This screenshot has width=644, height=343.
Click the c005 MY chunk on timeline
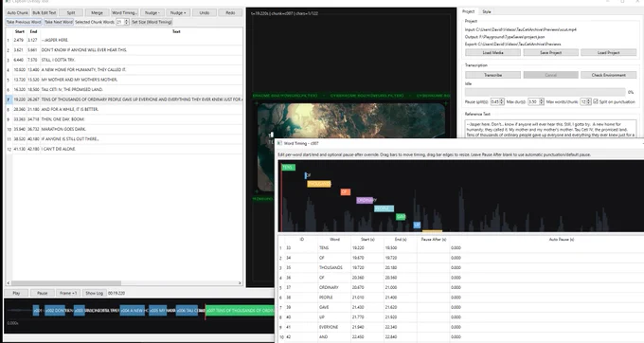(x=158, y=311)
